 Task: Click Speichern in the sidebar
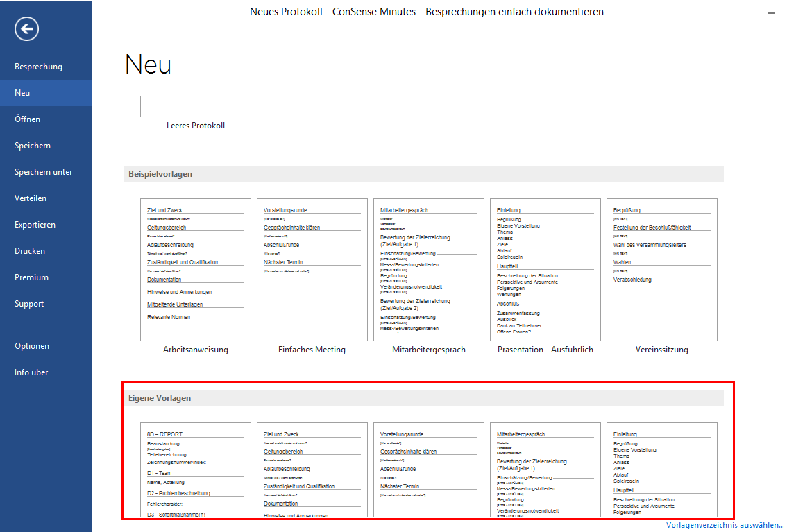click(x=33, y=146)
